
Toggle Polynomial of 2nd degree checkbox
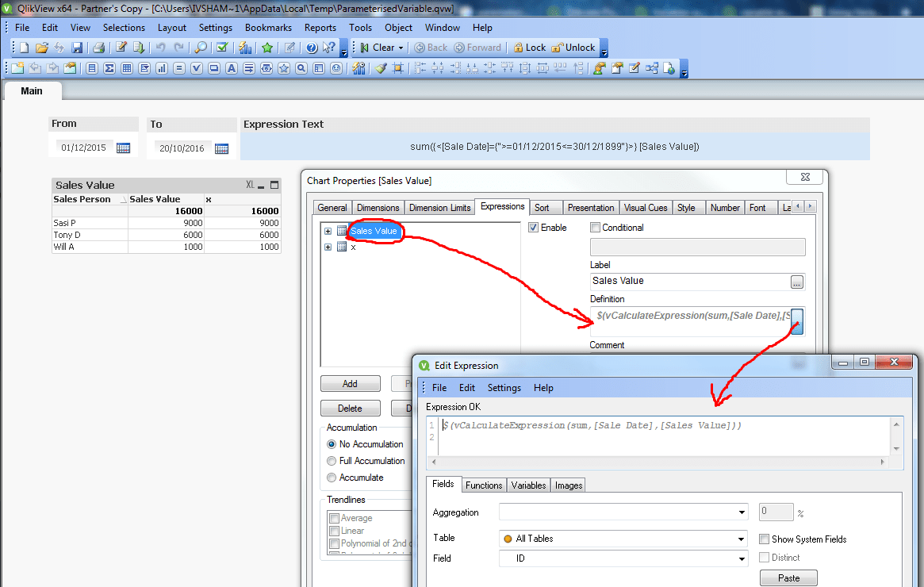[x=334, y=543]
